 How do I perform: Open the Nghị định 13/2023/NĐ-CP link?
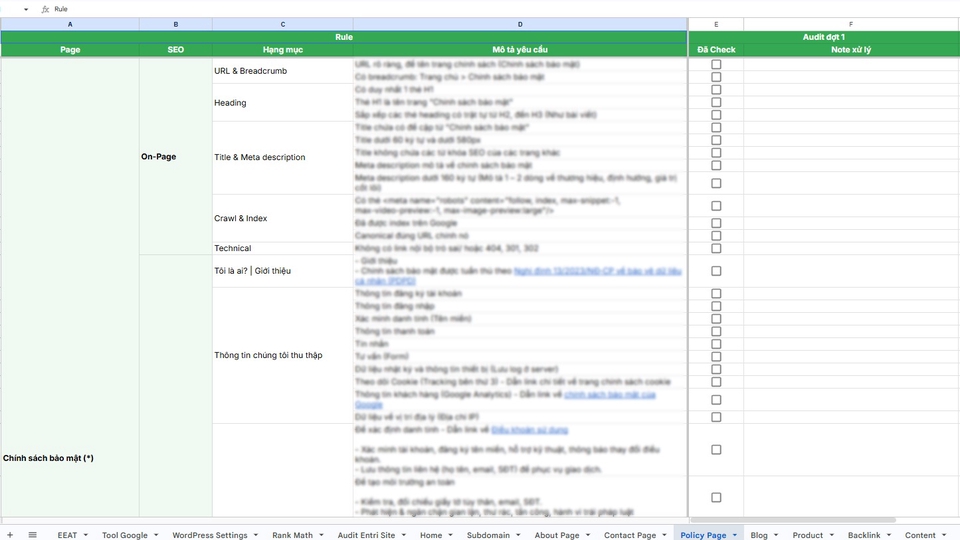coord(598,271)
